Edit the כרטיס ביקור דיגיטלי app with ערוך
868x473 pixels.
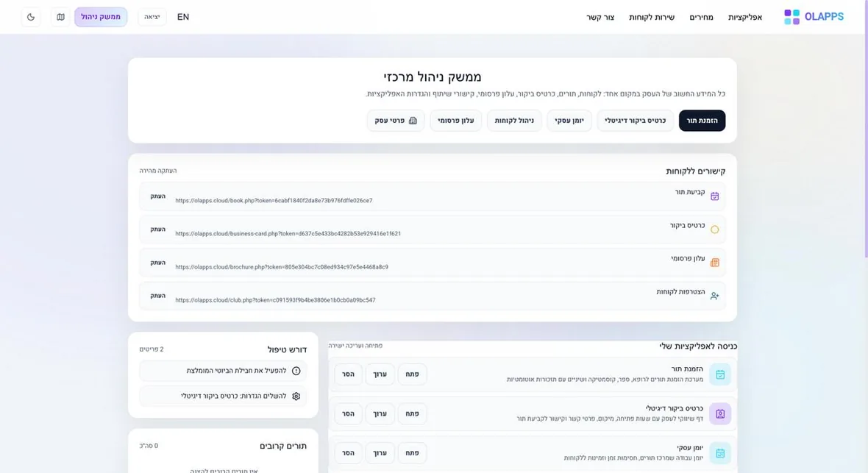click(380, 413)
